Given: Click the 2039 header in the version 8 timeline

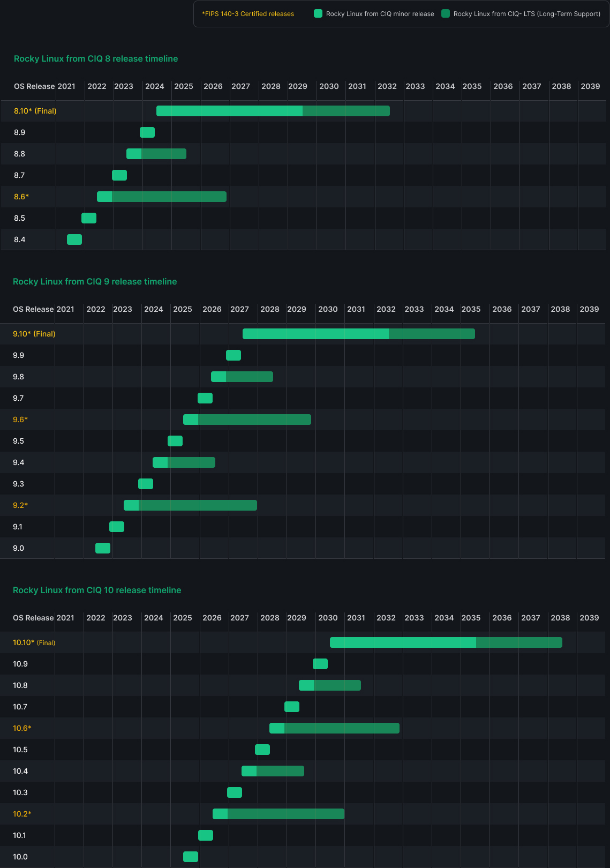Looking at the screenshot, I should click(x=590, y=86).
